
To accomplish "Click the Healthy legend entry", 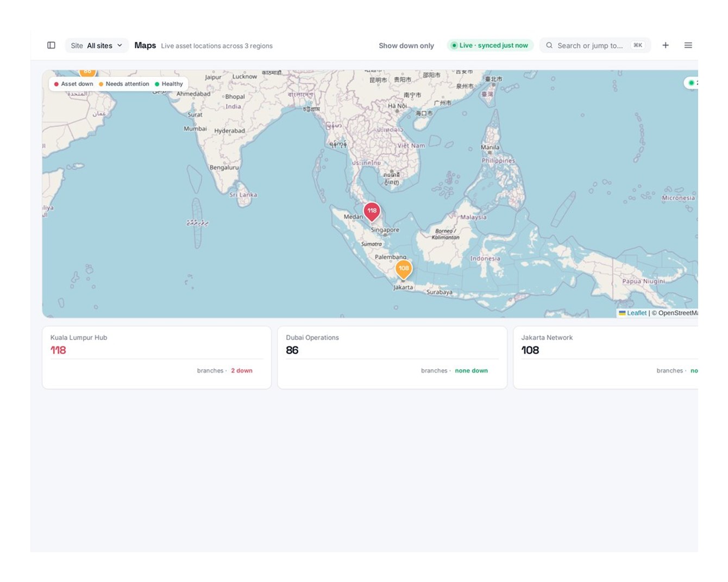I will (169, 84).
